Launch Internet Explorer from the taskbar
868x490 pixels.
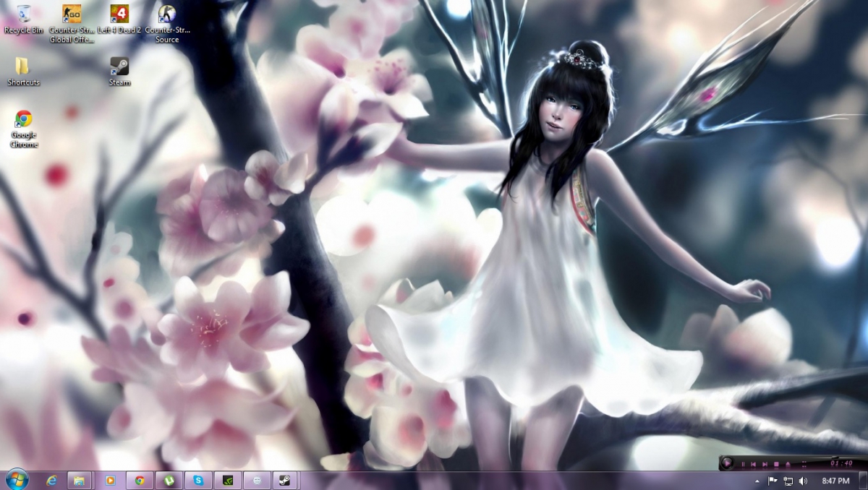(x=51, y=480)
